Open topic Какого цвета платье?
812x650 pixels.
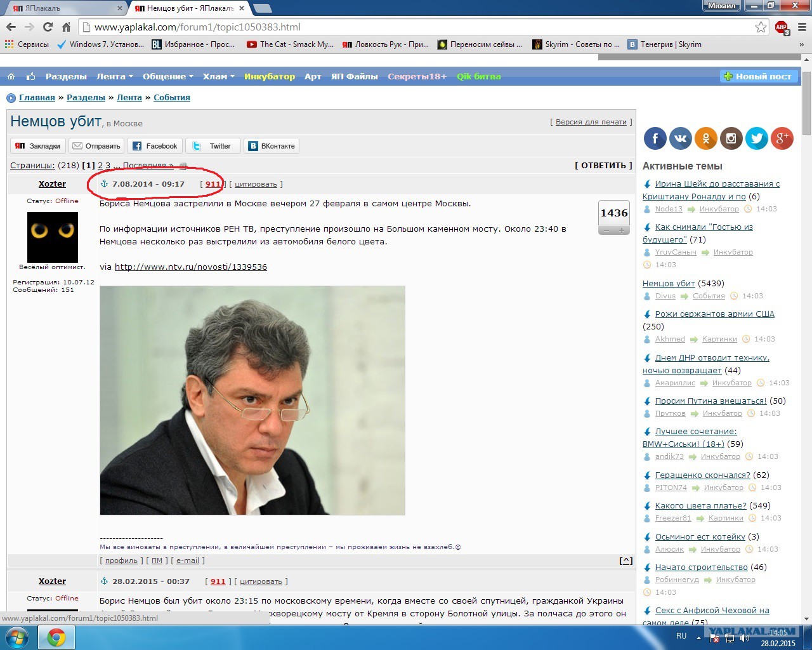point(701,506)
